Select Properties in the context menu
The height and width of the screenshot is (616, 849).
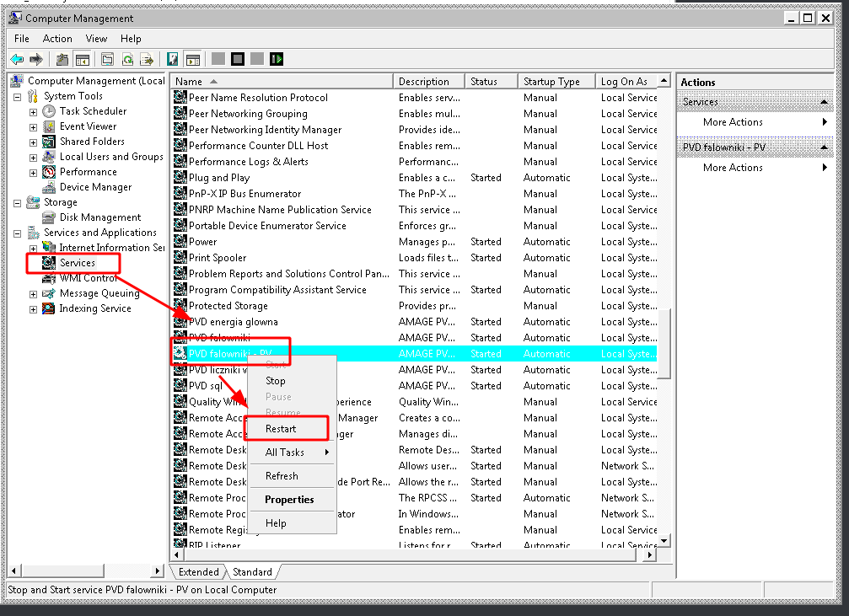click(289, 500)
